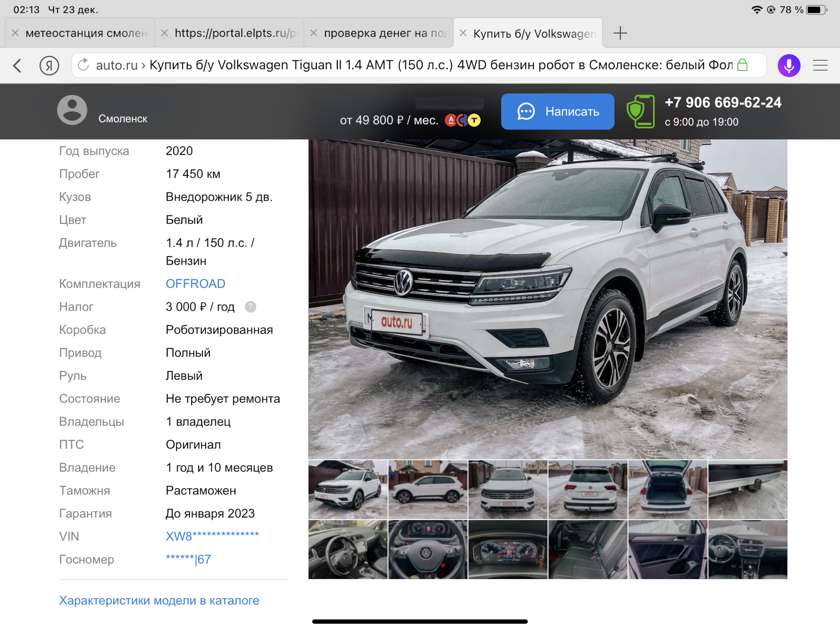
Task: Click the year value 2020
Action: [179, 151]
